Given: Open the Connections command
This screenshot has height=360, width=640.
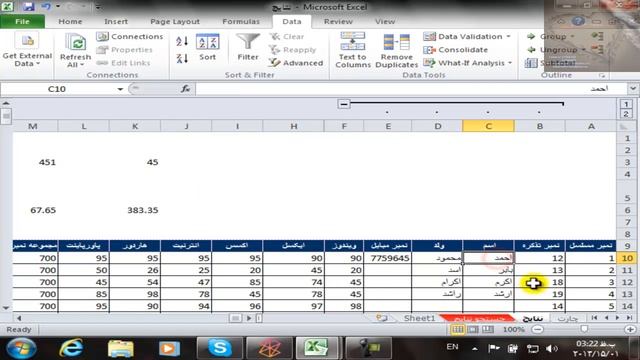Looking at the screenshot, I should click(130, 36).
